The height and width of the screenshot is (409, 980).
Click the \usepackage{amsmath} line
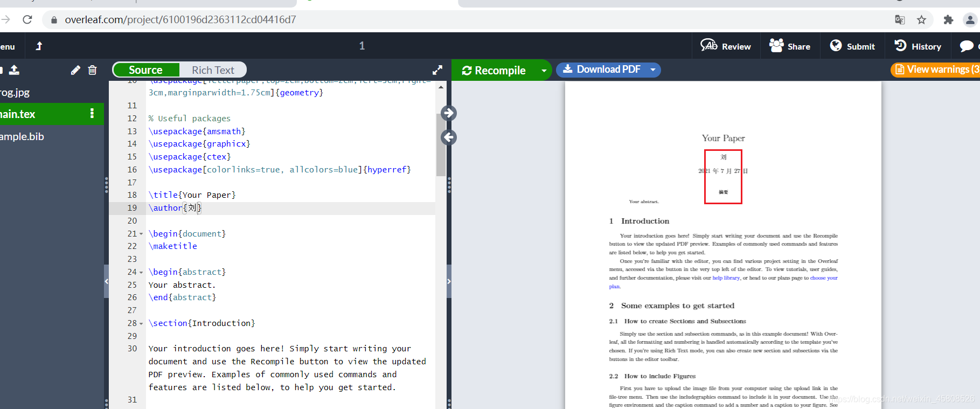pos(197,131)
